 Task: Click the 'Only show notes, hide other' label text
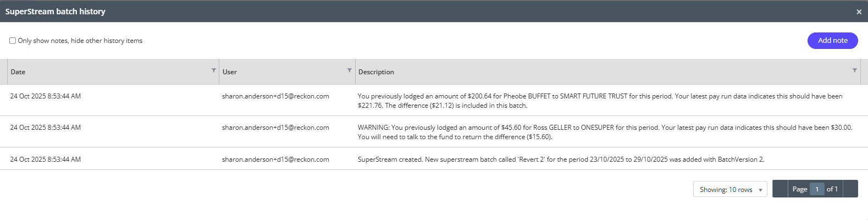(80, 41)
